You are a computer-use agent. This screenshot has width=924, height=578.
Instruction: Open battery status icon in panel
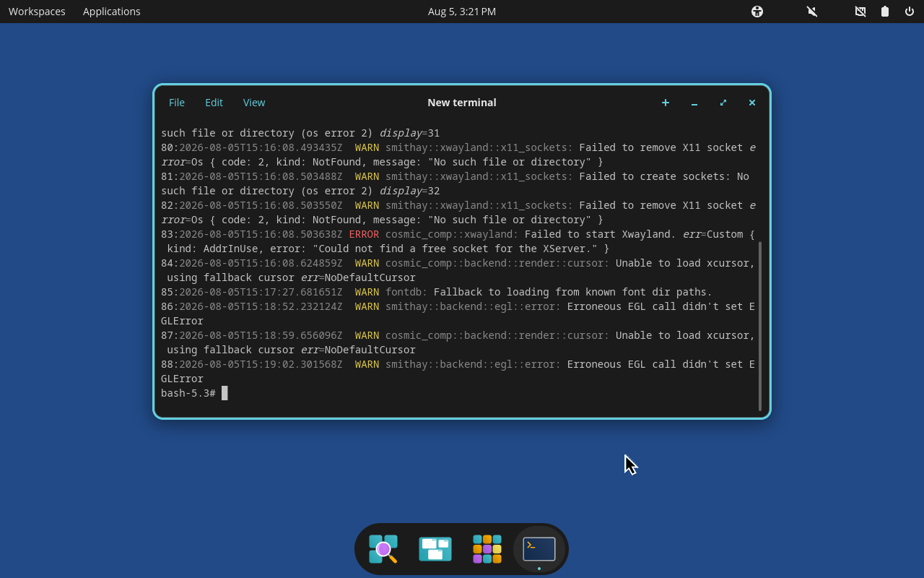(x=885, y=12)
